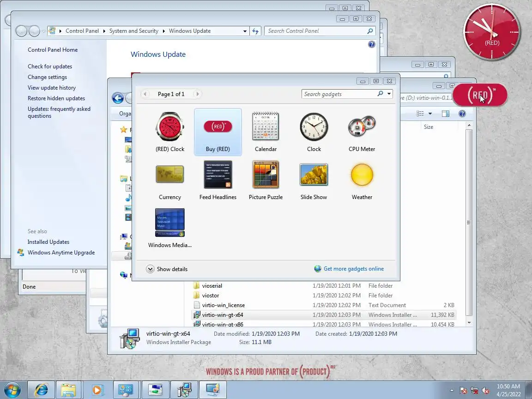
Task: Select the vioserial folder
Action: coord(212,286)
